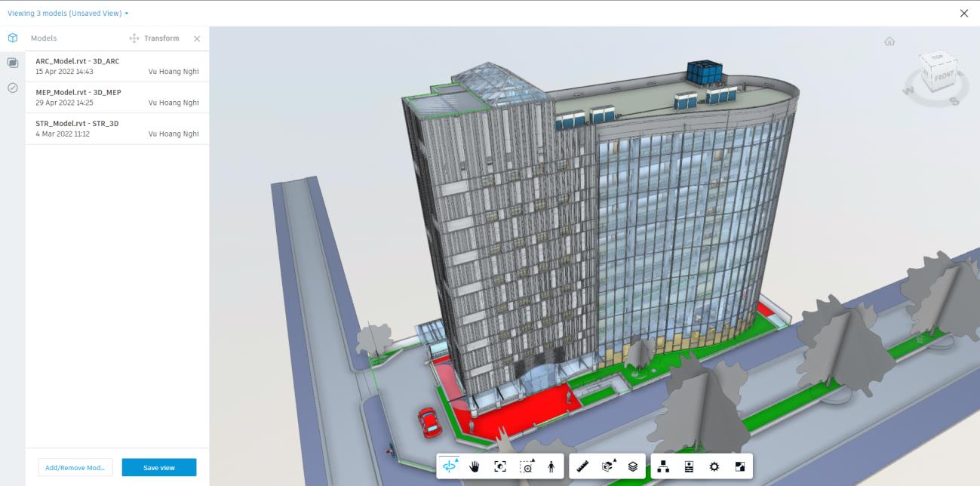
Task: Select the Measure ruler tool
Action: pyautogui.click(x=582, y=466)
